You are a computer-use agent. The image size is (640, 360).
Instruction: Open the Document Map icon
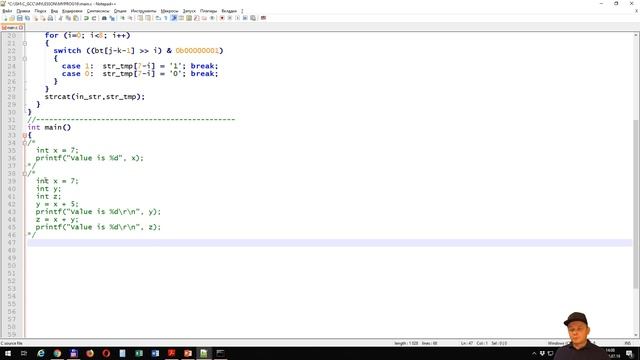189,18
